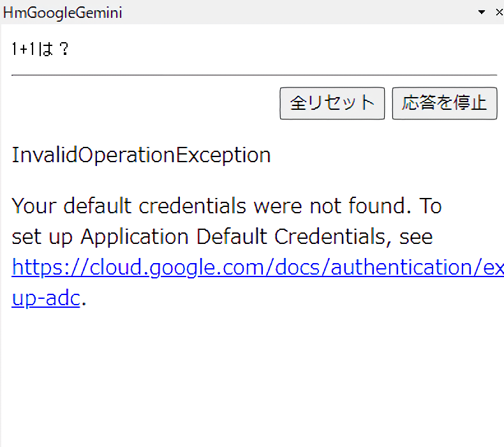504x447 pixels.
Task: Close the HmGoogleGemini panel
Action: 499,12
